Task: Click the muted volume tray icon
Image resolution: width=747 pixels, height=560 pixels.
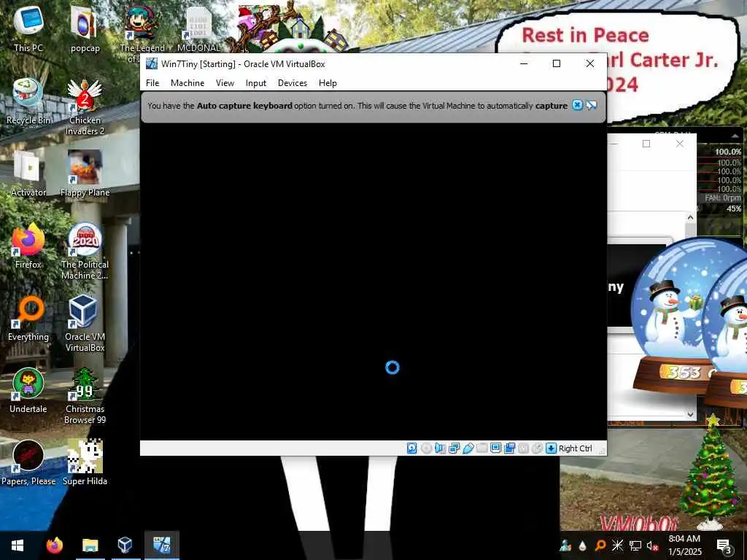Action: (x=653, y=547)
